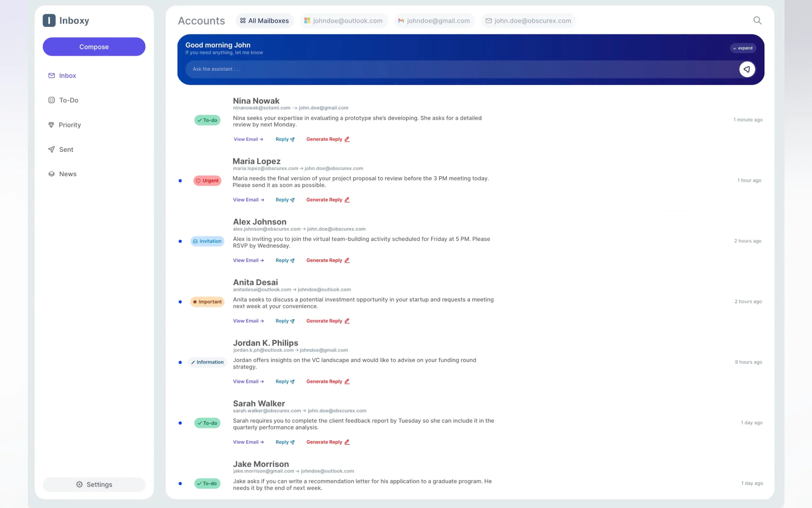Open the News section
The image size is (812, 508).
tap(67, 174)
